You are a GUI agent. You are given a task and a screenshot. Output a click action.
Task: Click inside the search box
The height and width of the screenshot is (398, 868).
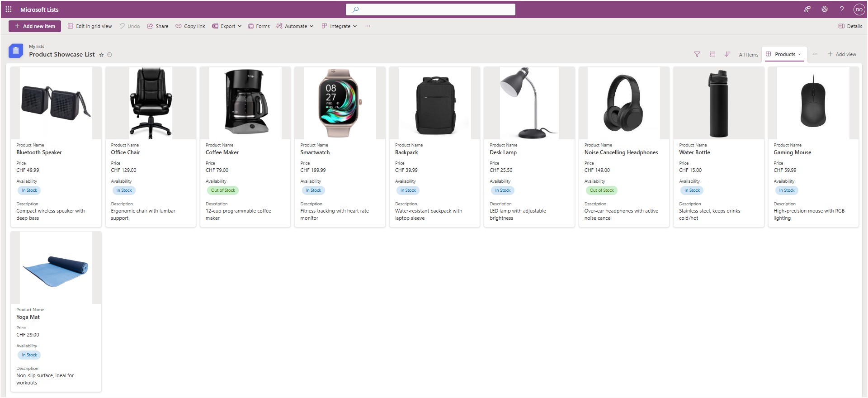tap(430, 9)
